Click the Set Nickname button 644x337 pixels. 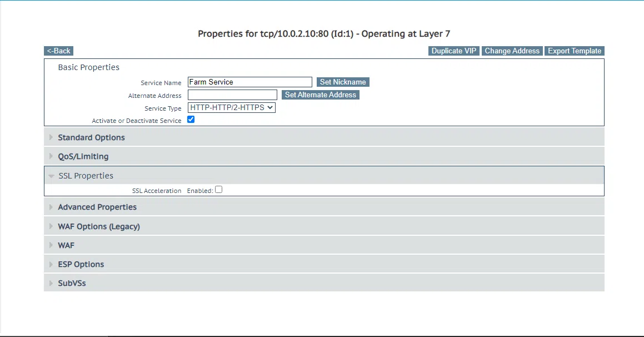(x=343, y=82)
